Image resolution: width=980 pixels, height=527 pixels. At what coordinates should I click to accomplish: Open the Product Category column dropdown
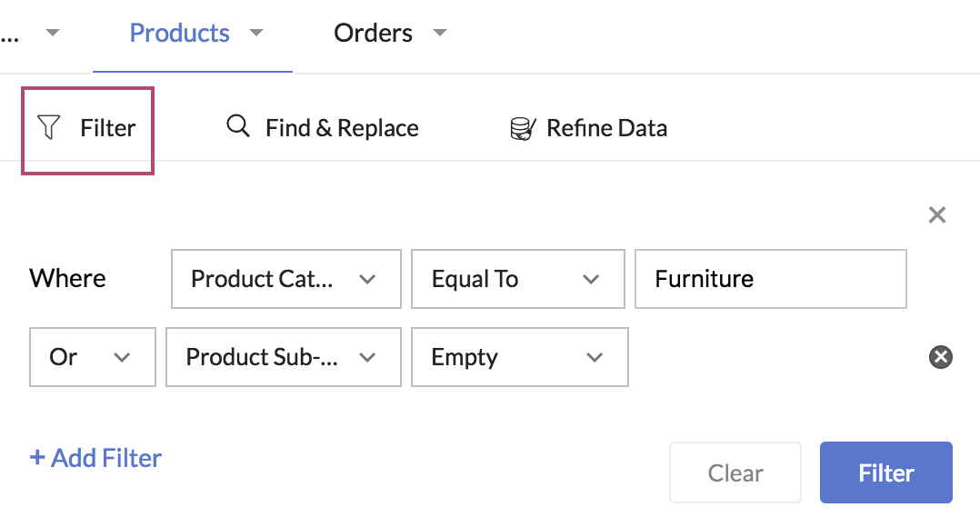click(x=285, y=279)
